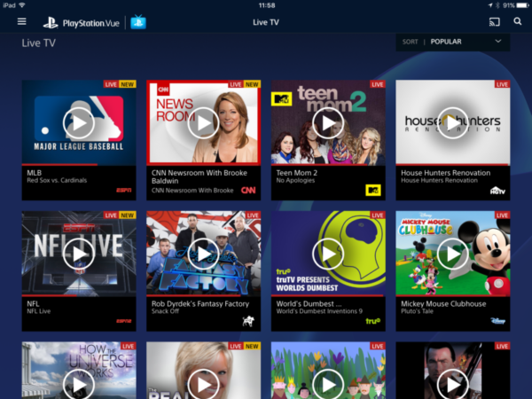Click the NFL Live progress bar
The width and height of the screenshot is (532, 399).
[79, 295]
